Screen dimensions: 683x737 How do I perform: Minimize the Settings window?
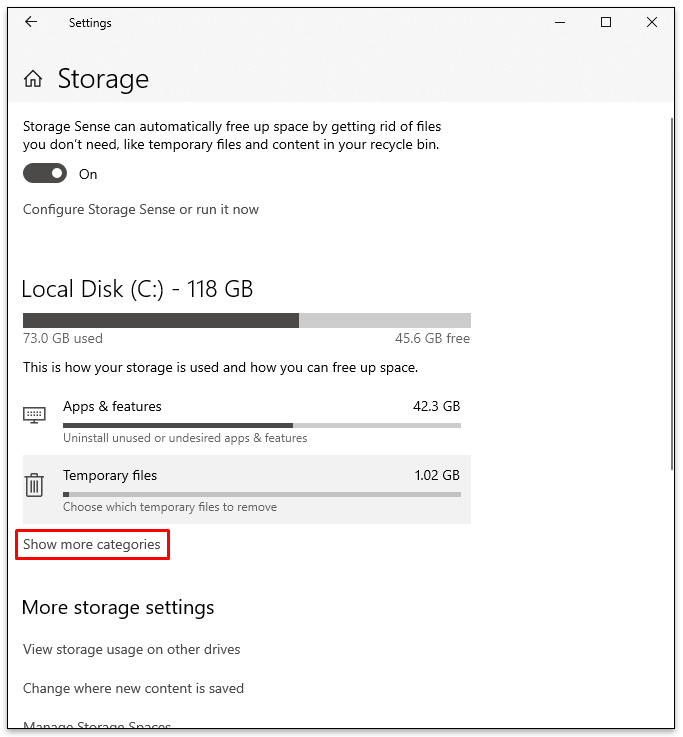(560, 22)
